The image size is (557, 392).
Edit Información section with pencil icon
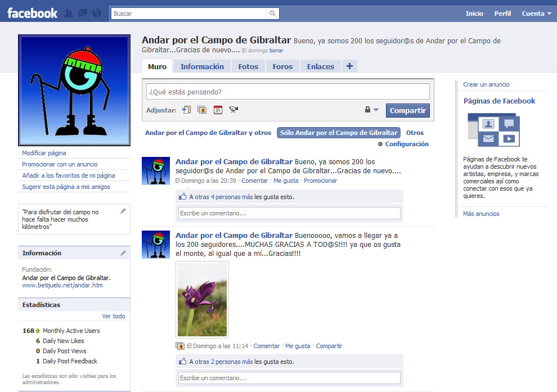(x=123, y=253)
